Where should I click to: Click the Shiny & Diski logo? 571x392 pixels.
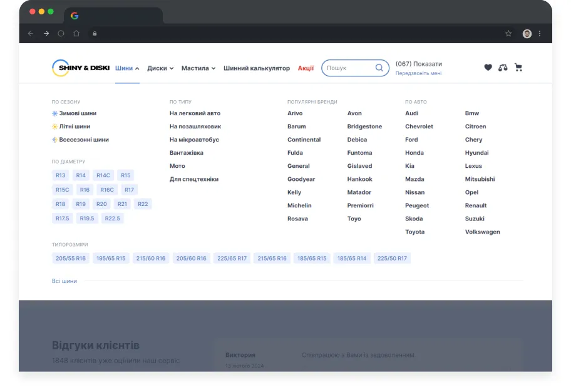pyautogui.click(x=81, y=68)
